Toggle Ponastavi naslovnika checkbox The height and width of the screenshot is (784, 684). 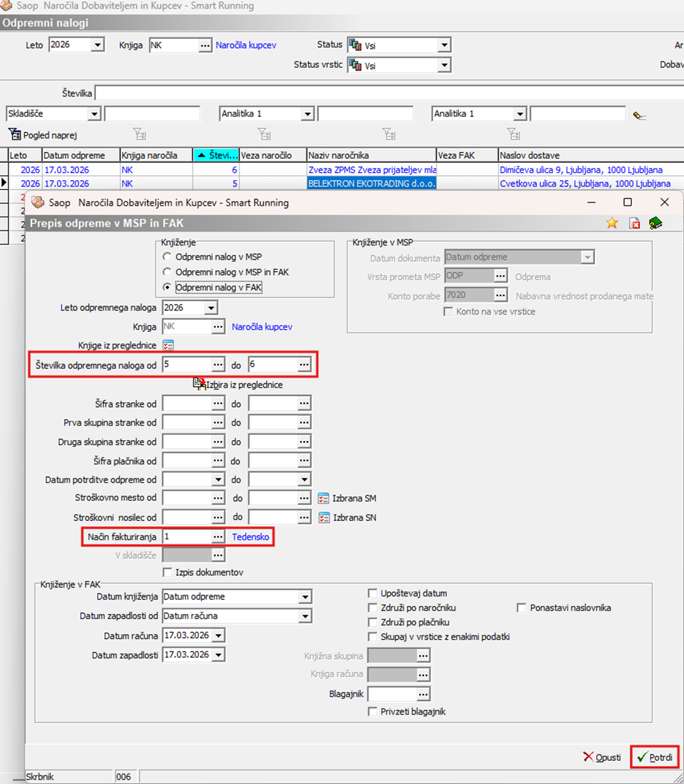click(521, 608)
